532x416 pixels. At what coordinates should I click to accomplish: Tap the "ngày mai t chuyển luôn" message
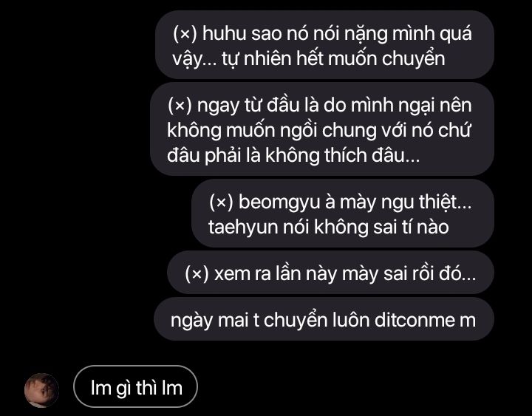tap(324, 319)
